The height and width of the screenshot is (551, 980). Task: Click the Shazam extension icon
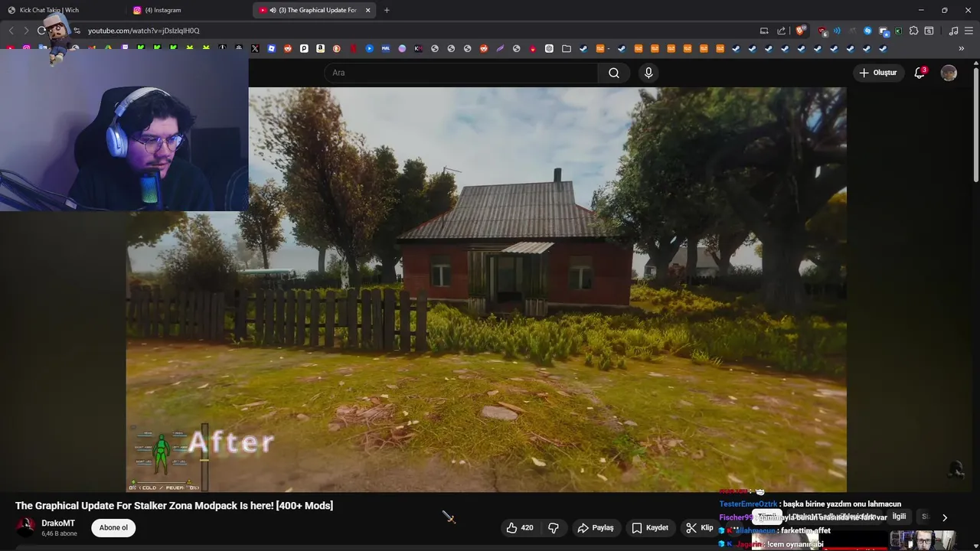click(867, 31)
